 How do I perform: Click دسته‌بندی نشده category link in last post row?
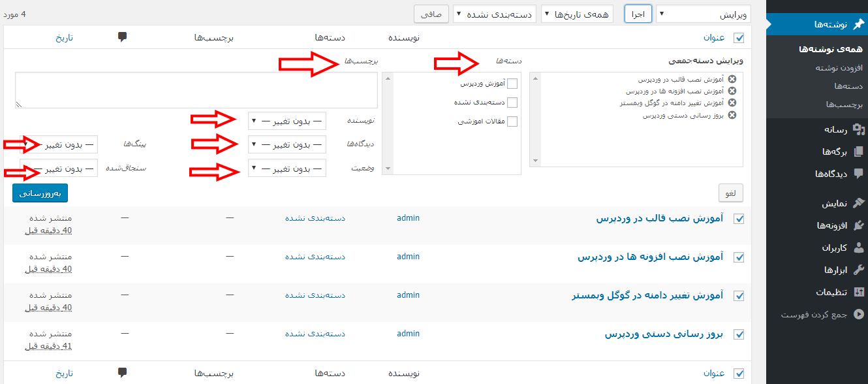[x=315, y=334]
